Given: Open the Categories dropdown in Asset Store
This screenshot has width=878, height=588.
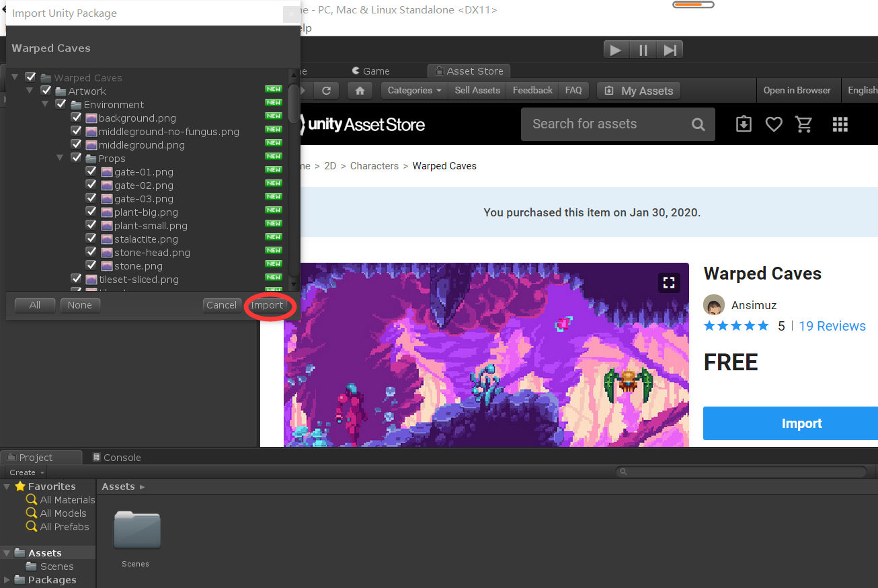Looking at the screenshot, I should (x=414, y=91).
